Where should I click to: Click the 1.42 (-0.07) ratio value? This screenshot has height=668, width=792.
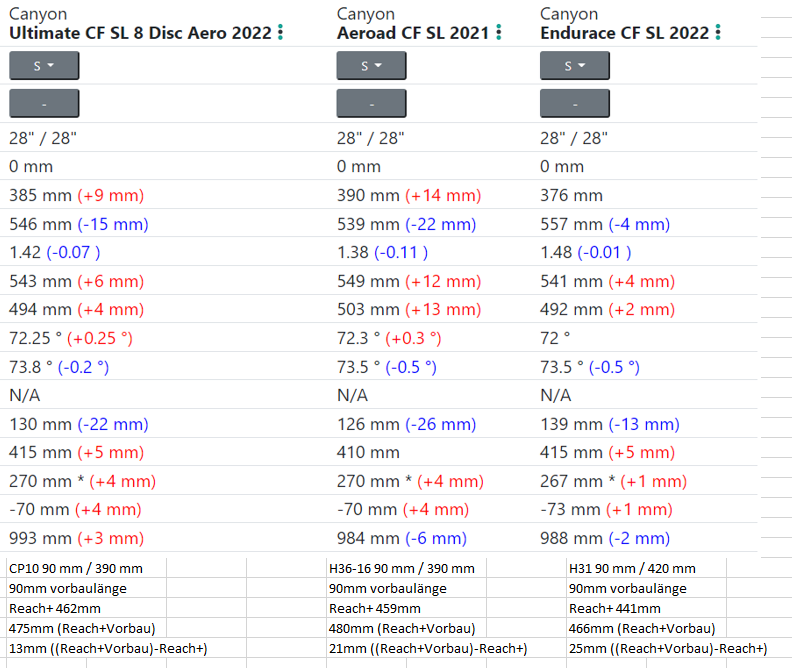pyautogui.click(x=55, y=252)
